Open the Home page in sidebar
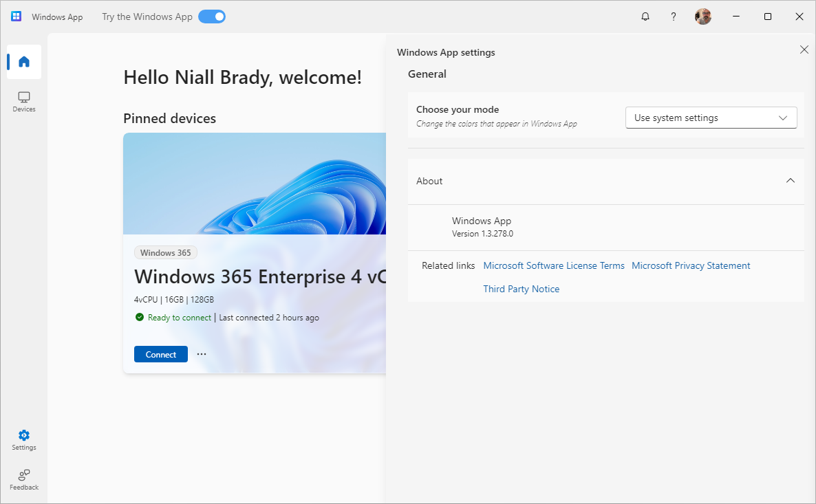The image size is (816, 504). (24, 62)
